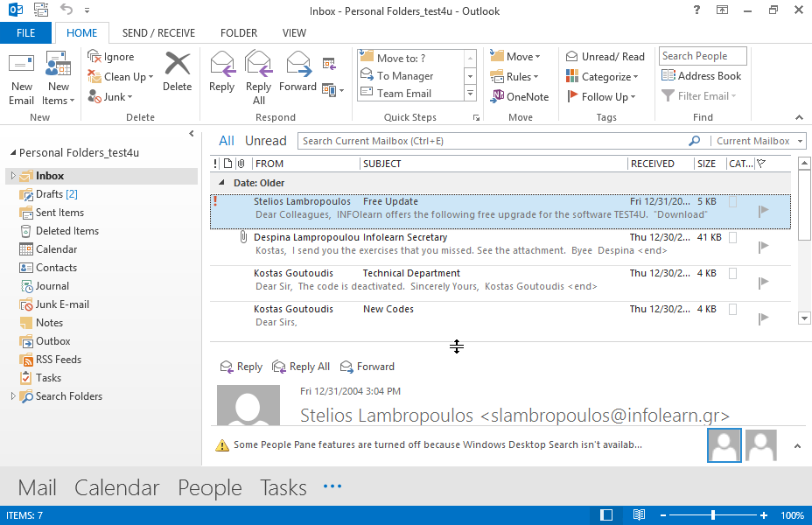Toggle category box for Infolearn Secretary email

(732, 238)
